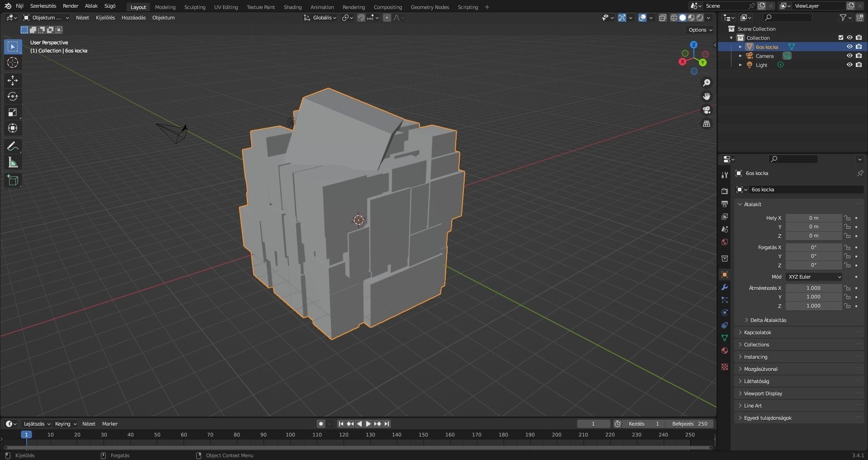Hide the Light object in viewport
This screenshot has width=868, height=460.
(849, 65)
